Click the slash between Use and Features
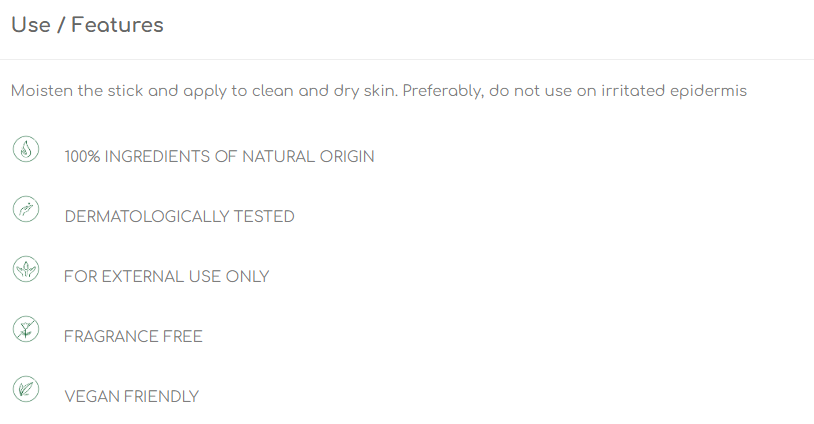814x424 pixels. pyautogui.click(x=61, y=25)
